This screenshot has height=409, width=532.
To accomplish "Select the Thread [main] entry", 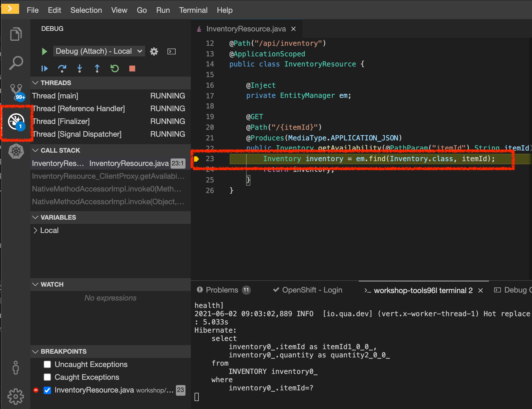I will coord(55,96).
